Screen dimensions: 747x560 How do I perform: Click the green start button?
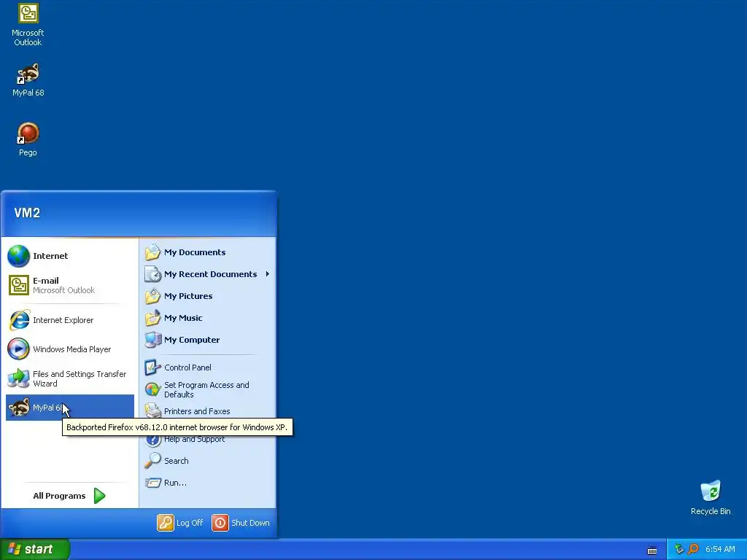[35, 549]
